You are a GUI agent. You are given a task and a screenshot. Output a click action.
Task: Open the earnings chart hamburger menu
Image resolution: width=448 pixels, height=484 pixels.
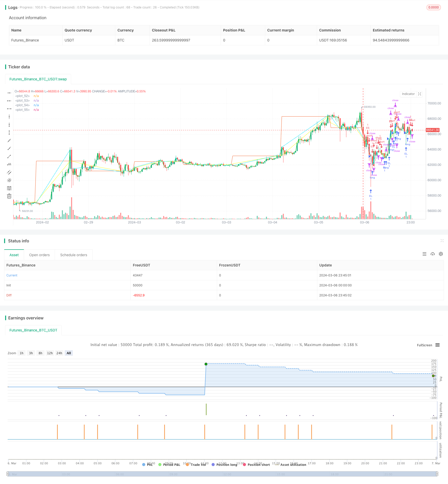[438, 345]
